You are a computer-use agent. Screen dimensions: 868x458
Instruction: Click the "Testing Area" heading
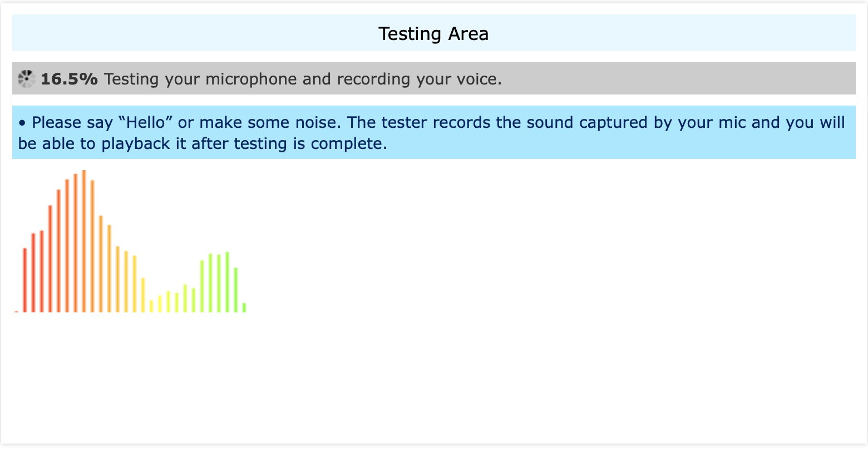433,34
